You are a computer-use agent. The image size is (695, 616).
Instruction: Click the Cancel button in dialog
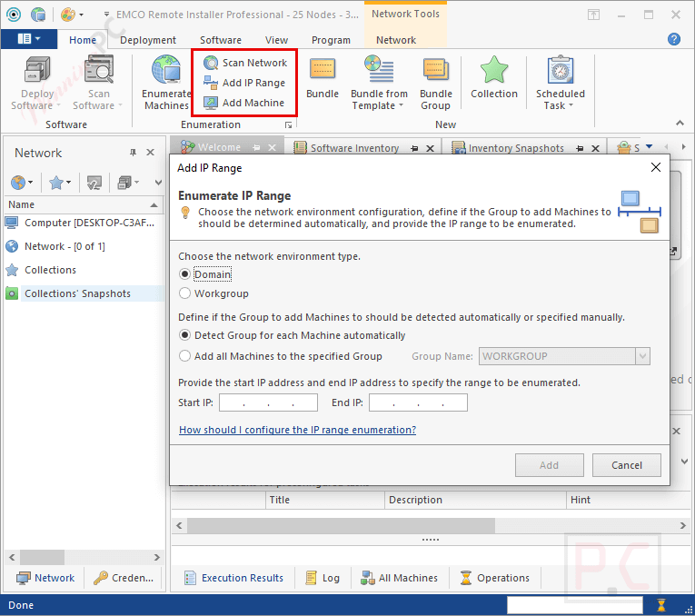626,465
